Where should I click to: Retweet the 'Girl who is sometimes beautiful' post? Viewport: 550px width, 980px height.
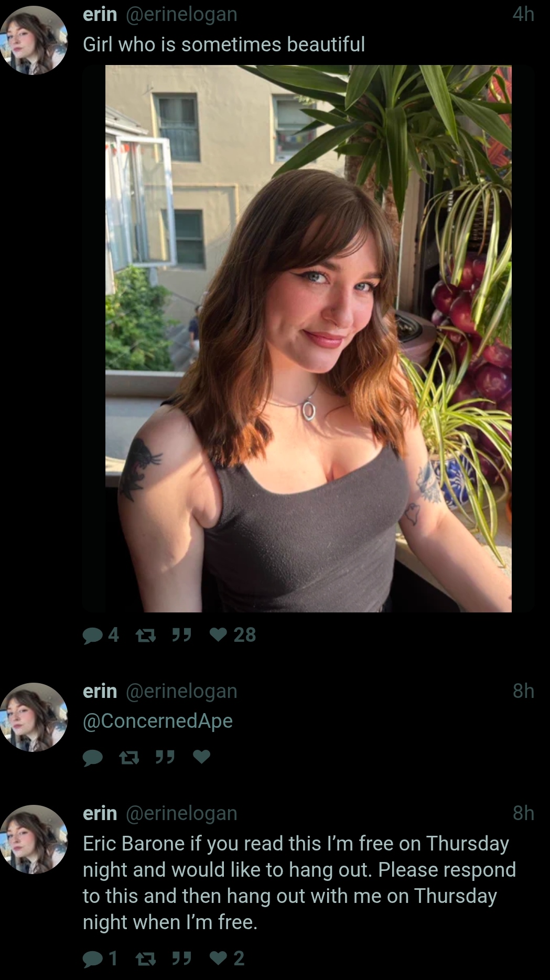[x=146, y=636]
